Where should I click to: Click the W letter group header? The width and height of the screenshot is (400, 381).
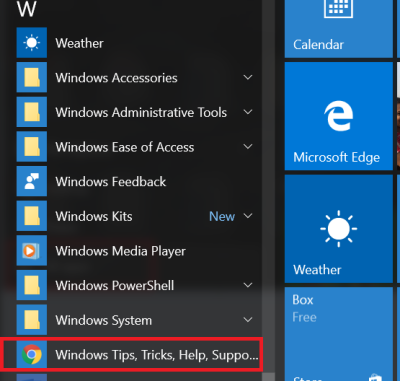26,9
